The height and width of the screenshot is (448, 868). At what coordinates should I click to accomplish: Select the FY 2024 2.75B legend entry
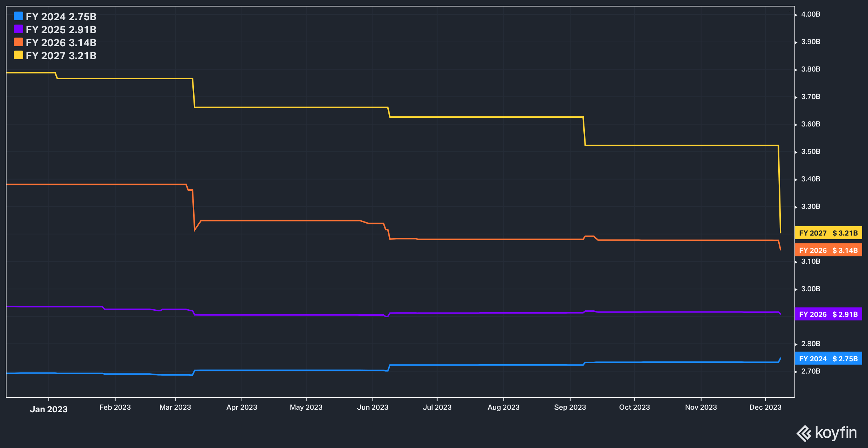61,17
